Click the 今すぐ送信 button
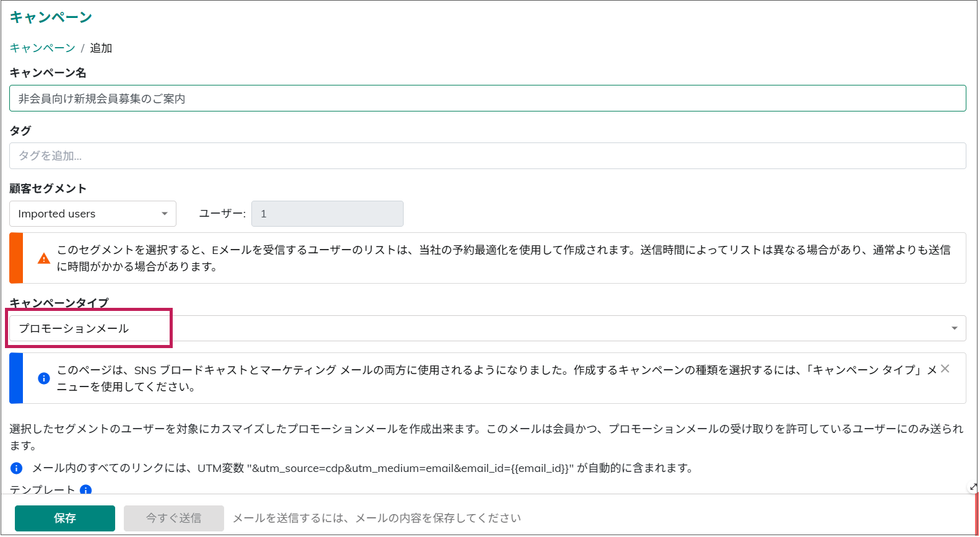 [x=173, y=518]
